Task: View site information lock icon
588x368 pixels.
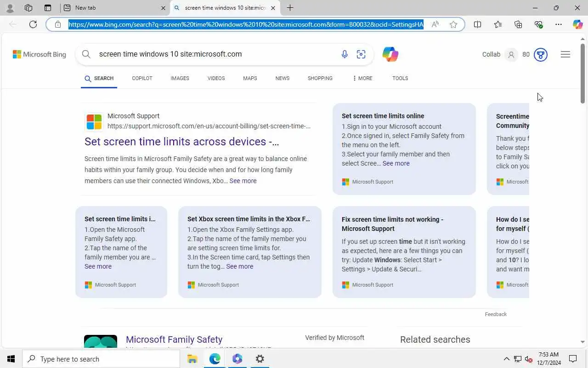Action: coord(58,24)
